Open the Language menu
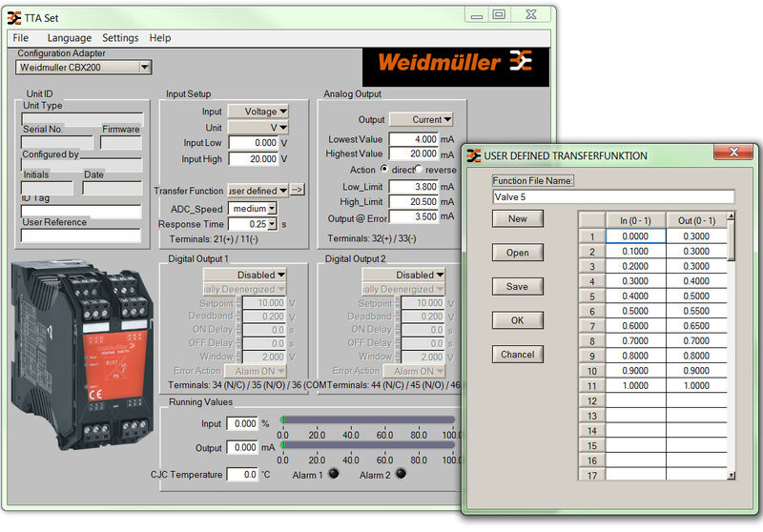This screenshot has width=763, height=532. pos(69,38)
